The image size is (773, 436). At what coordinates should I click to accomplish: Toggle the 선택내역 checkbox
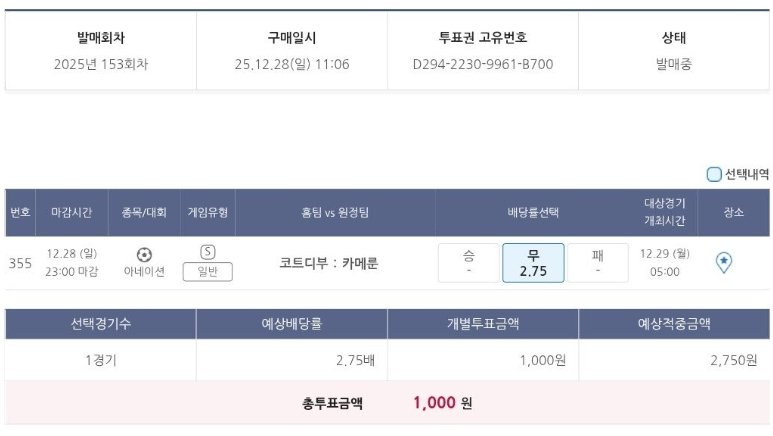[x=714, y=174]
